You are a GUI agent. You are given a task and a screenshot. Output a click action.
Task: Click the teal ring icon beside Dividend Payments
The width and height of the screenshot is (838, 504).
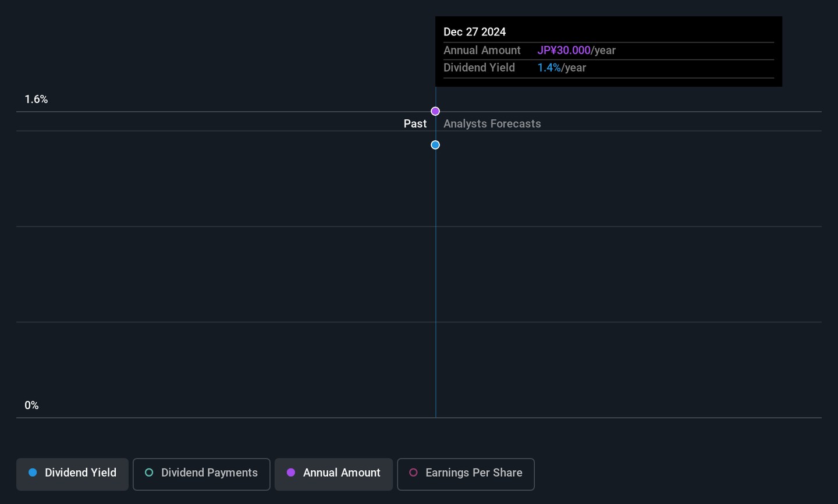[x=149, y=473]
